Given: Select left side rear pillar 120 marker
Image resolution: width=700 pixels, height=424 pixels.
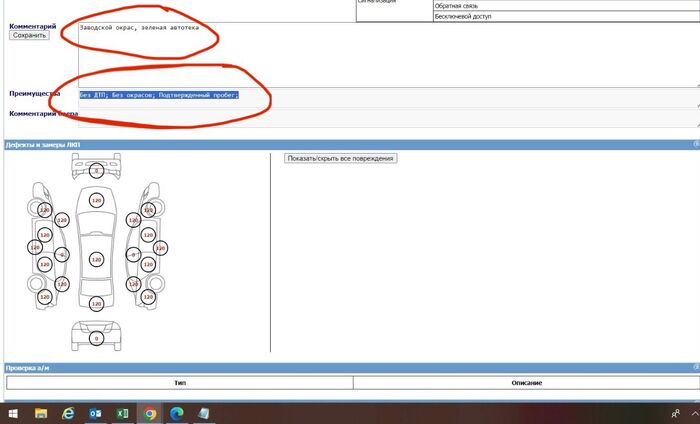Looking at the screenshot, I should click(62, 284).
